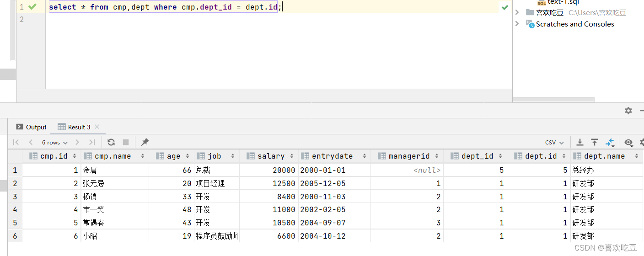Click the job cell 程序员鼓励师
Screen dimensions: 644x256
(217, 236)
